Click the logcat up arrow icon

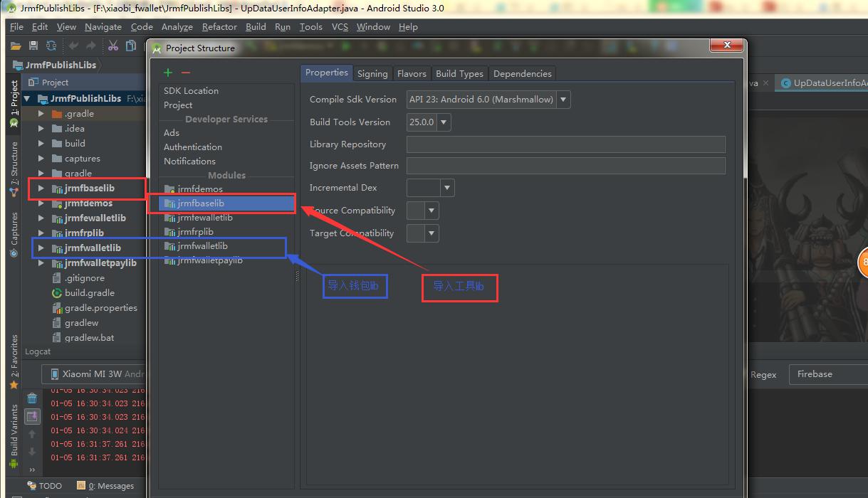[x=32, y=434]
